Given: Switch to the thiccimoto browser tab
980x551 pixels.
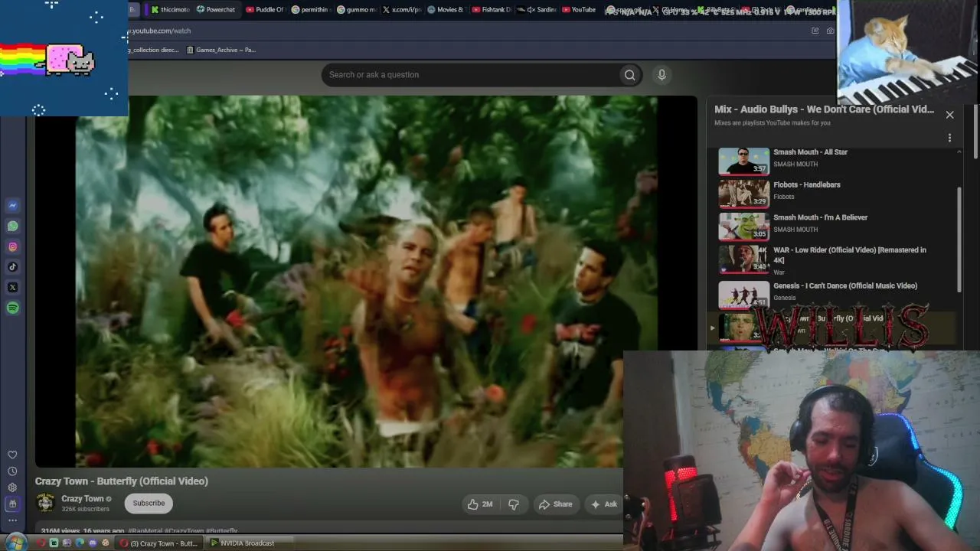Looking at the screenshot, I should 170,10.
